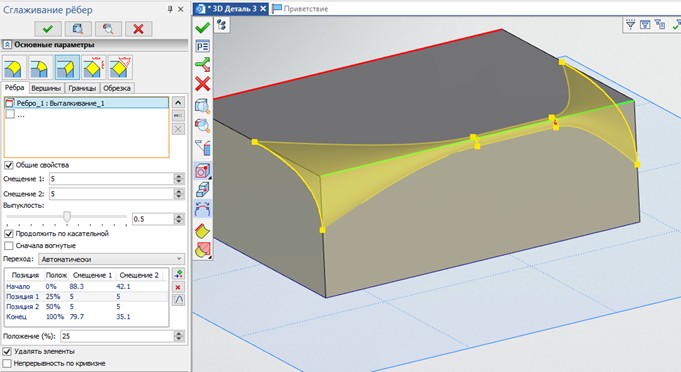This screenshot has width=681, height=372.
Task: Collapse the Основные параметры section
Action: 7,45
